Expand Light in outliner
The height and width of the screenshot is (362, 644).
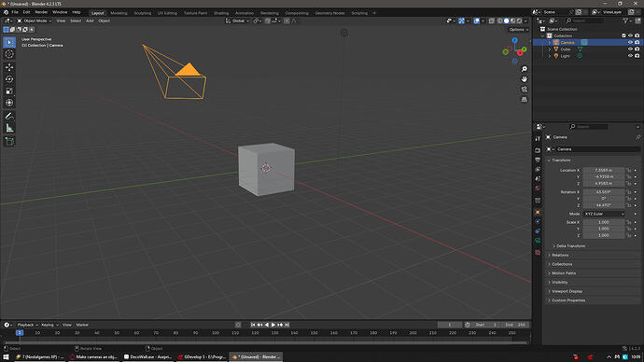click(550, 56)
